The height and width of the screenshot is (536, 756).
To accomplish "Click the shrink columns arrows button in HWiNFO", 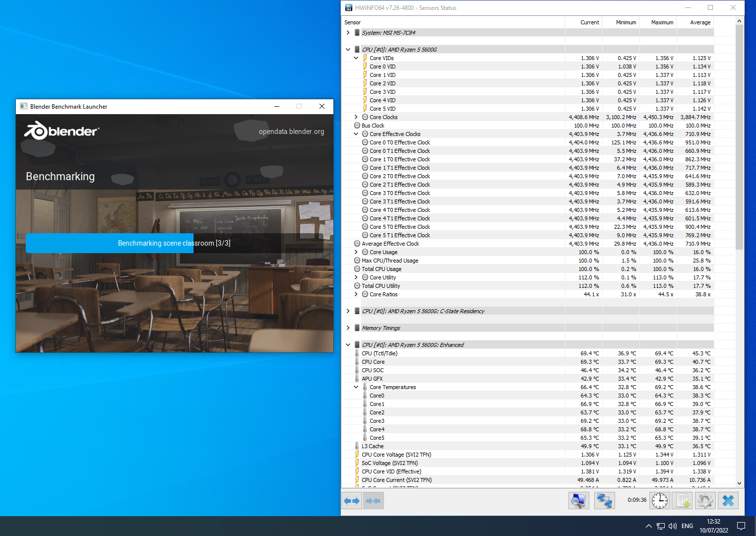I will (x=373, y=501).
